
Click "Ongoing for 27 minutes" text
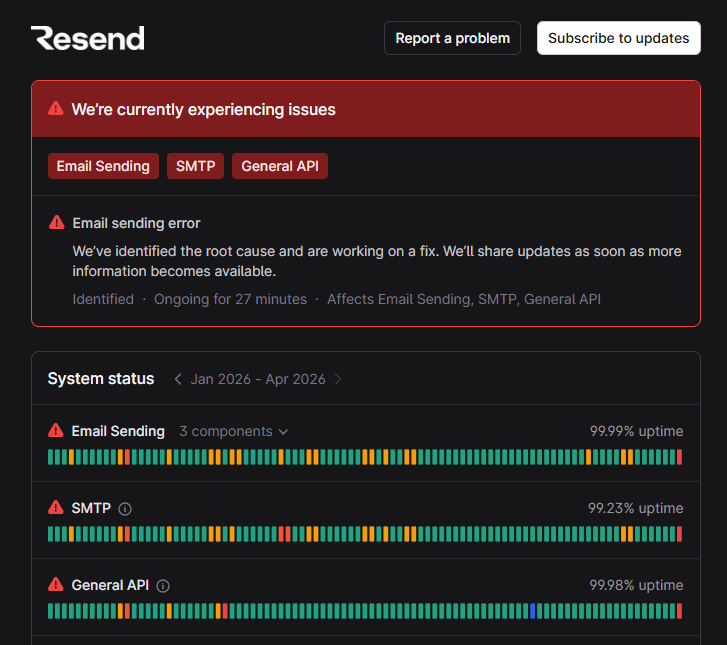[x=230, y=299]
